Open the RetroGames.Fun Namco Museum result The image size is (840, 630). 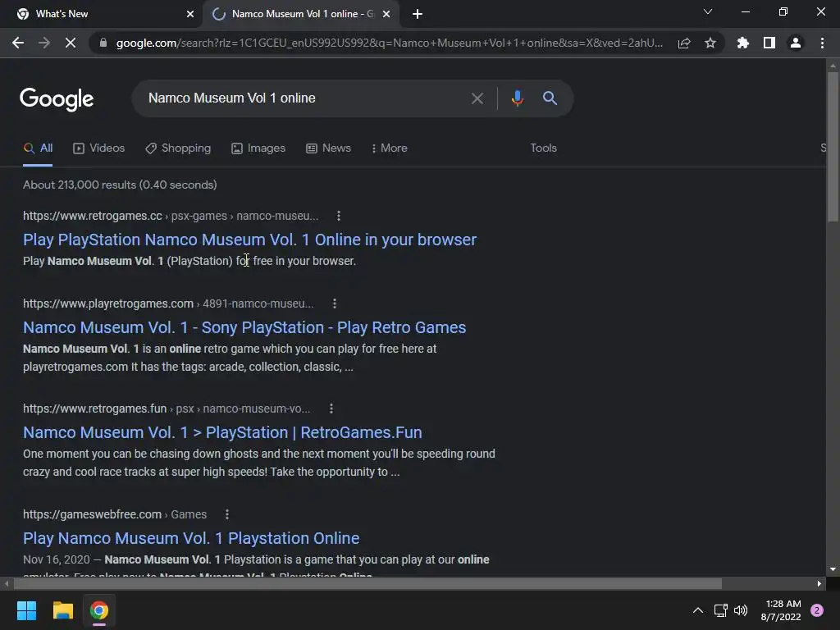pyautogui.click(x=222, y=432)
